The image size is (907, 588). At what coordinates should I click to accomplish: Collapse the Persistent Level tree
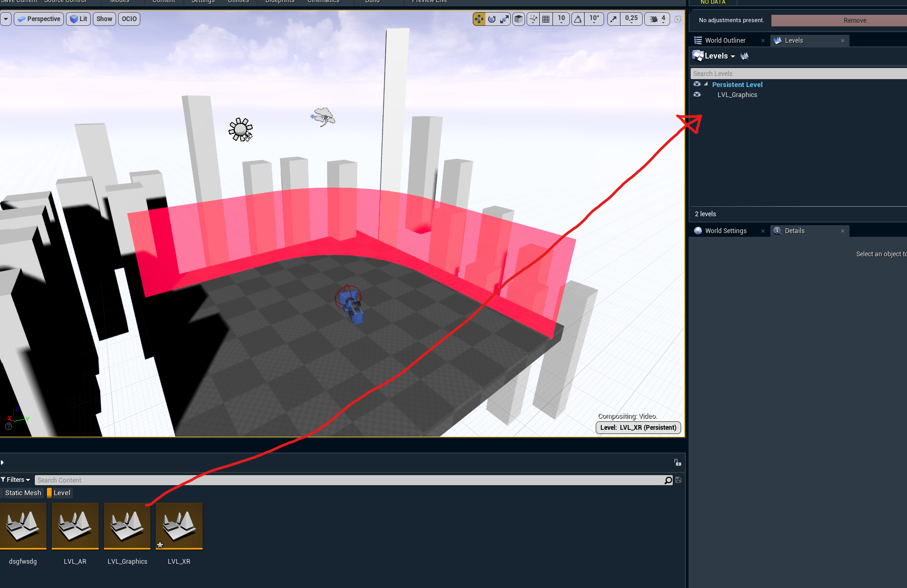pyautogui.click(x=706, y=84)
